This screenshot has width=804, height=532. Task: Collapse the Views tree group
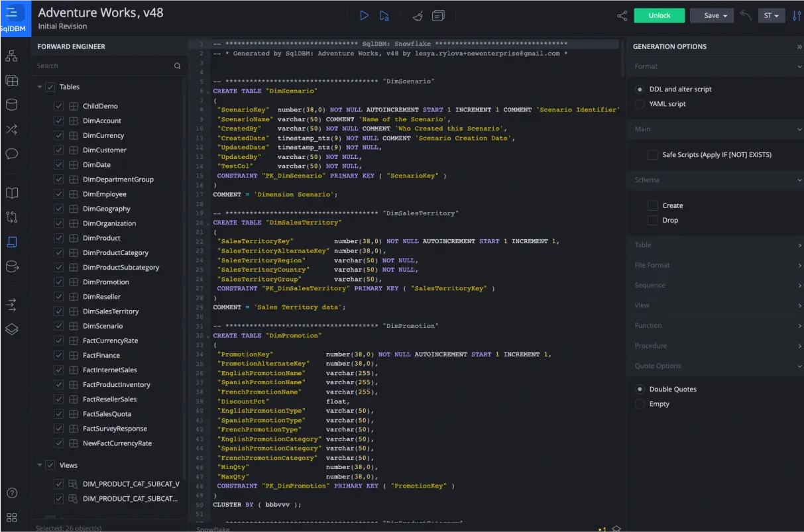(40, 465)
